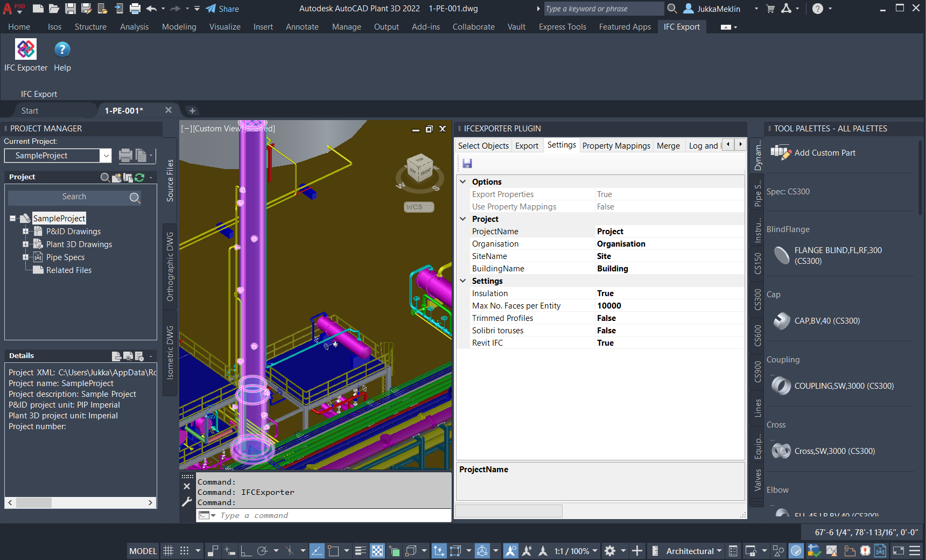
Task: Click the save settings floppy disk icon
Action: pyautogui.click(x=467, y=163)
